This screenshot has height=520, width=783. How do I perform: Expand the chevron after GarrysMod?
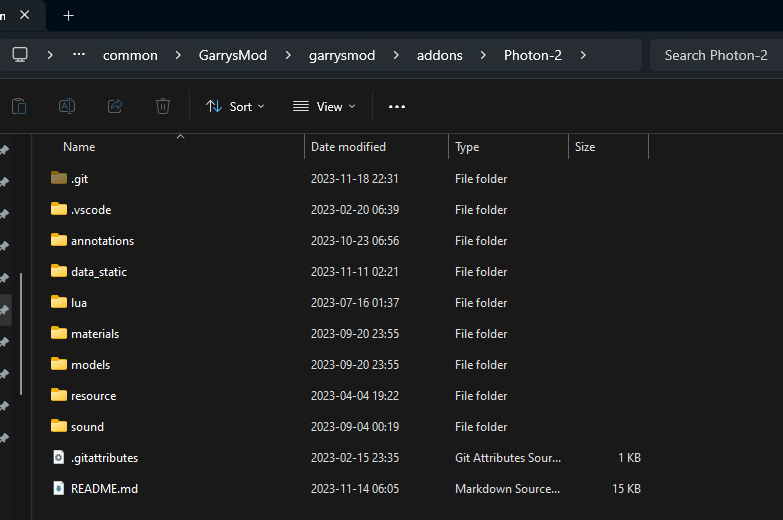pos(288,55)
